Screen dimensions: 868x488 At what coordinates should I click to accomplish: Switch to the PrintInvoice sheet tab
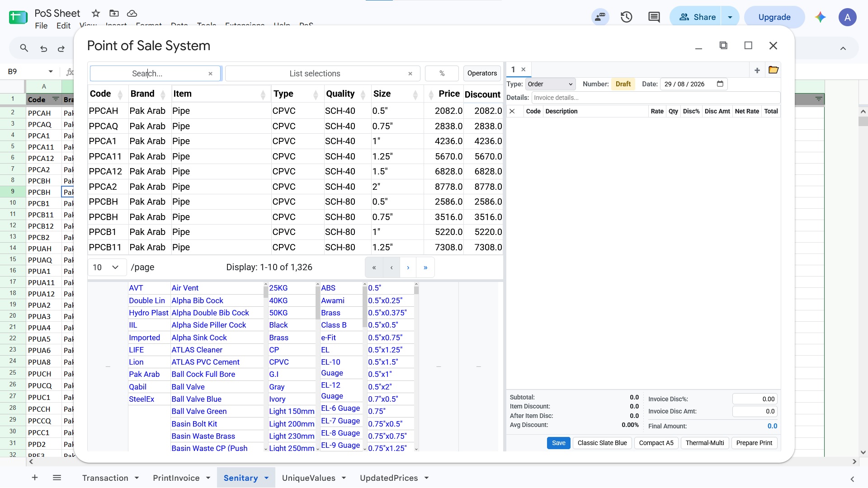click(x=176, y=478)
